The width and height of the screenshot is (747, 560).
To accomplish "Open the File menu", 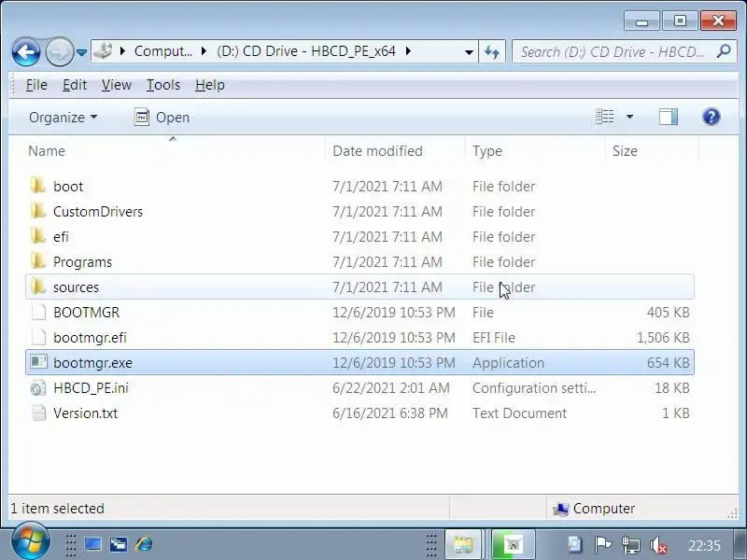I will (36, 85).
